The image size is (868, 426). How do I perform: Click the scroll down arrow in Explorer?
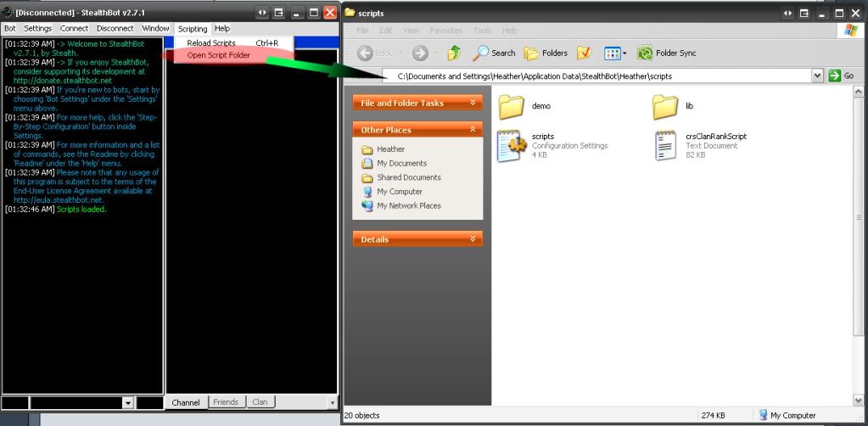tap(858, 401)
